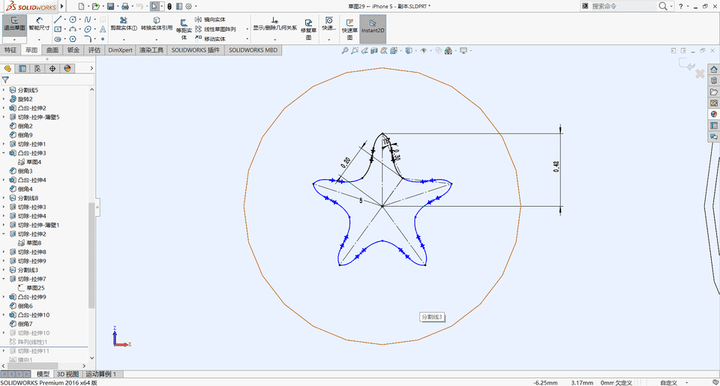
Task: Select the sketch Text tool
Action: (102, 29)
